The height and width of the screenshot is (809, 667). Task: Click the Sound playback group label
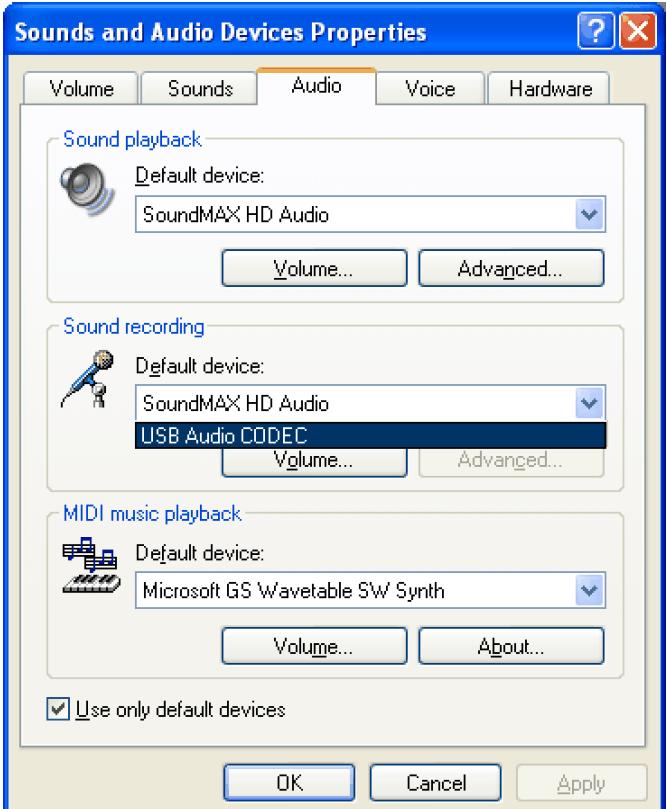tap(132, 139)
